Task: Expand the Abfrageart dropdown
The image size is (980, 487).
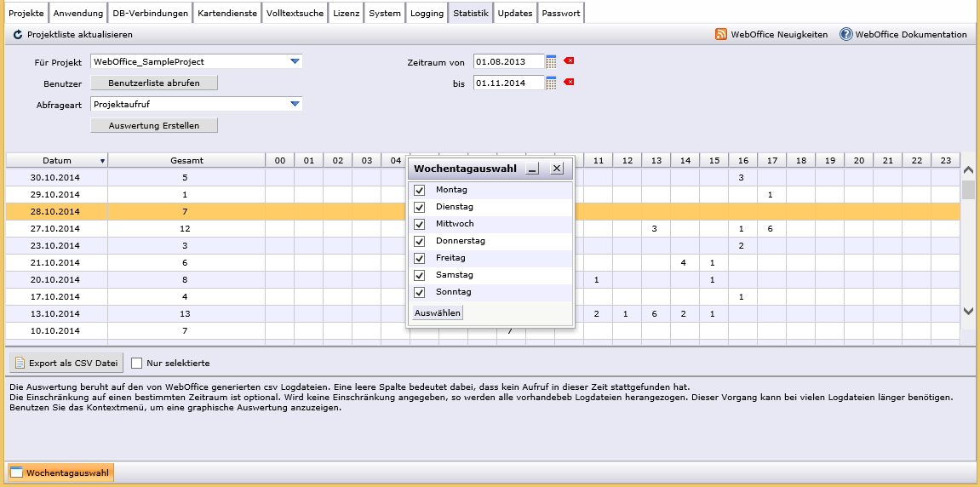Action: 295,104
